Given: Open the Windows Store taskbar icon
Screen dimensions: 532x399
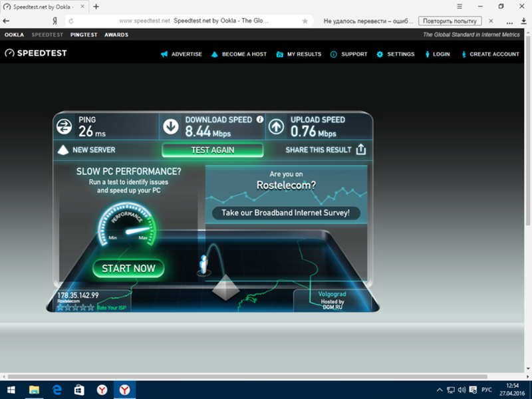Looking at the screenshot, I should click(x=79, y=390).
